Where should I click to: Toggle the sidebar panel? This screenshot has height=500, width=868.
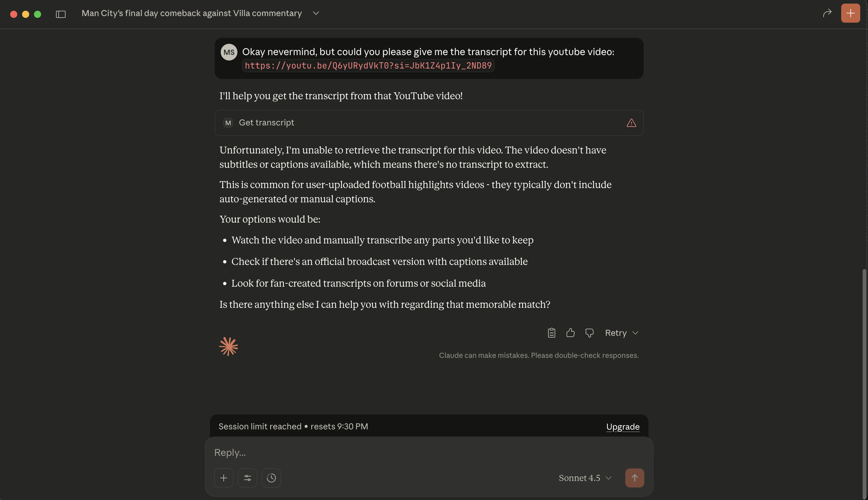61,14
